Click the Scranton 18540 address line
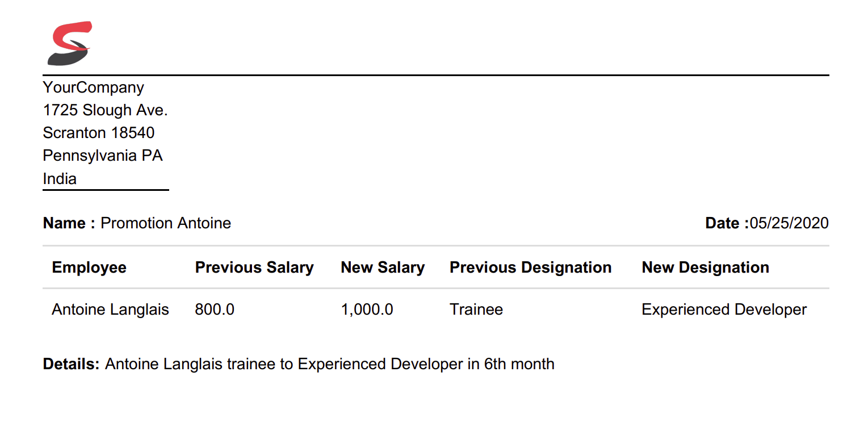Screen dimensions: 868x430 (x=99, y=133)
